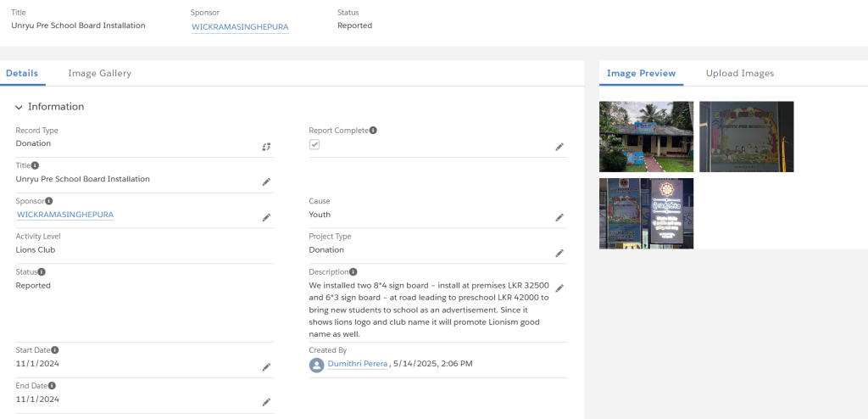Click the created timestamp 5/14/2025, 2:06 PM
868x419 pixels.
point(433,364)
